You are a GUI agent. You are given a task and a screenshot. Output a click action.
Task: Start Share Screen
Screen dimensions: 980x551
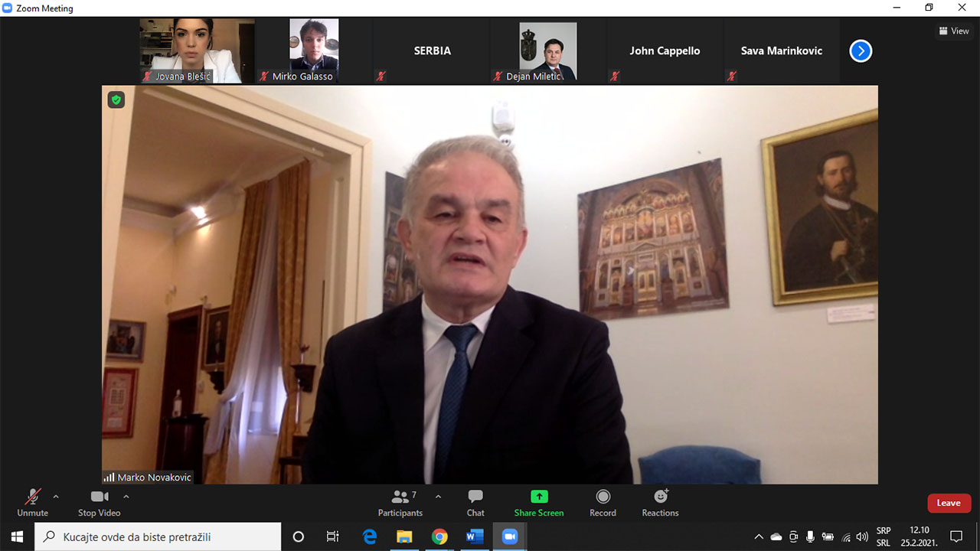pos(539,504)
